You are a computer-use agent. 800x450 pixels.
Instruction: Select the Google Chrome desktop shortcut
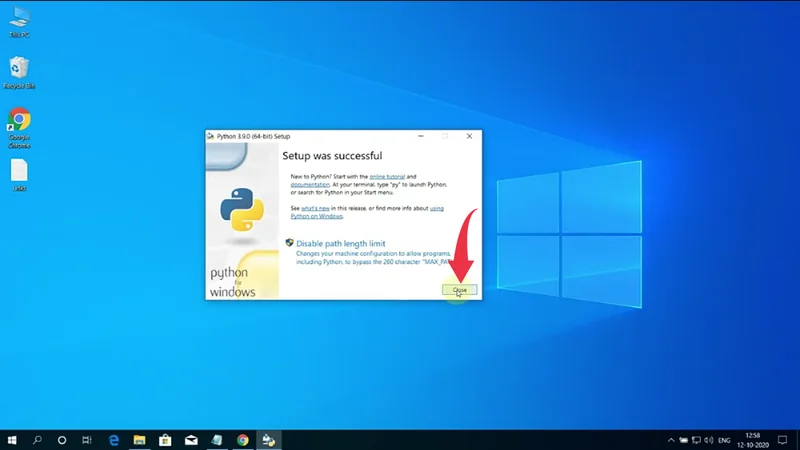tap(18, 125)
